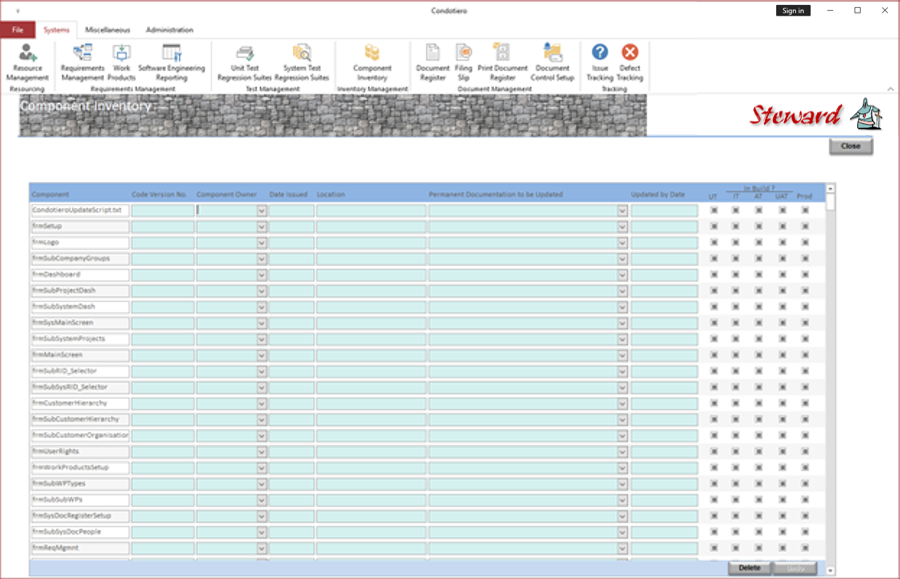Click the list's scroll down arrow
The height and width of the screenshot is (579, 900).
(x=830, y=571)
